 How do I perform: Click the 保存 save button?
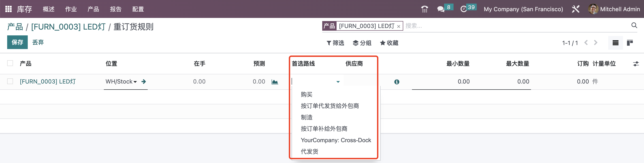(x=17, y=42)
